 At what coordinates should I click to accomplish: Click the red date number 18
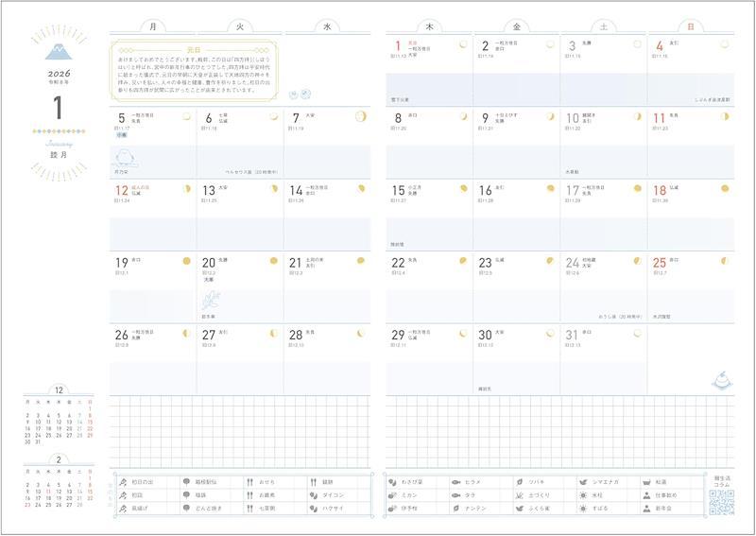click(660, 191)
